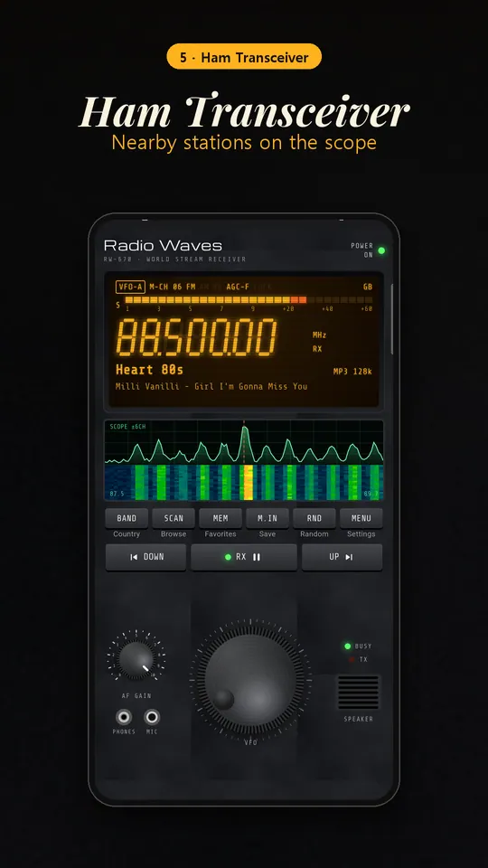This screenshot has height=868, width=488.
Task: Click the Browse label under SCAN
Action: 174,534
